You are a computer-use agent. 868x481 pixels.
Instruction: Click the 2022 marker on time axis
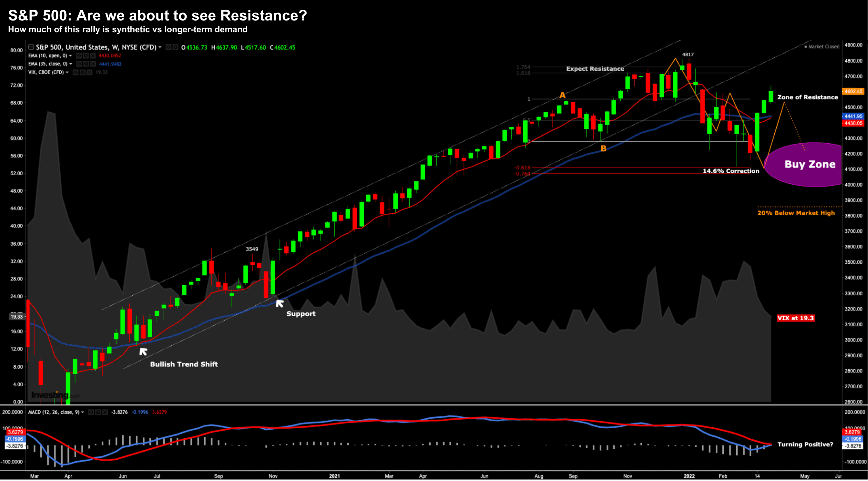tap(689, 476)
